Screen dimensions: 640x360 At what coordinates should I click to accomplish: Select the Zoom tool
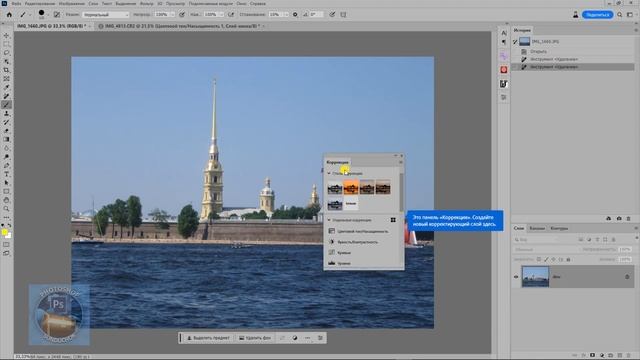click(x=6, y=209)
